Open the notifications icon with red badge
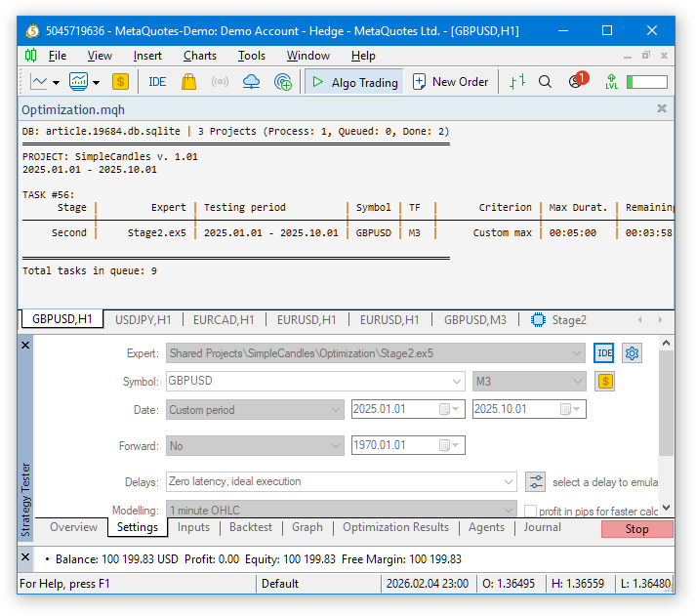This screenshot has height=616, width=696. (x=578, y=81)
